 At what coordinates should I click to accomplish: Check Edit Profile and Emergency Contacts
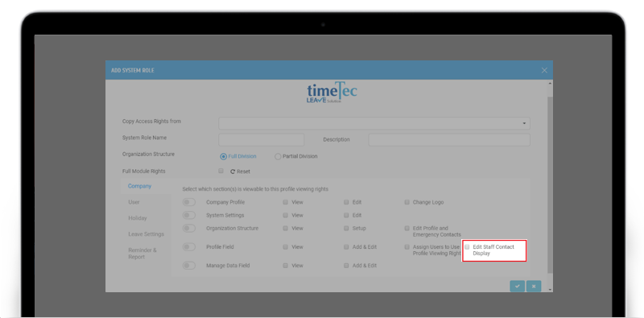coord(407,228)
